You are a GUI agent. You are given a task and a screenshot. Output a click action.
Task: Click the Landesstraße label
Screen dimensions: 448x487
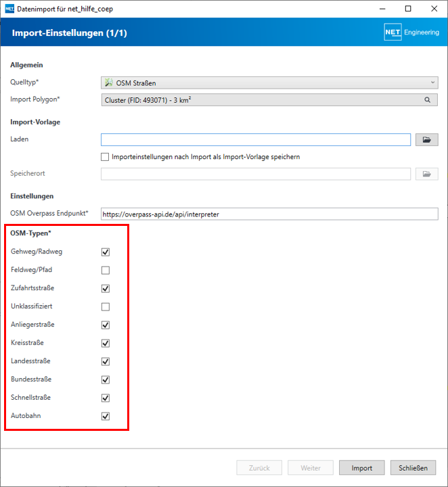coord(30,361)
